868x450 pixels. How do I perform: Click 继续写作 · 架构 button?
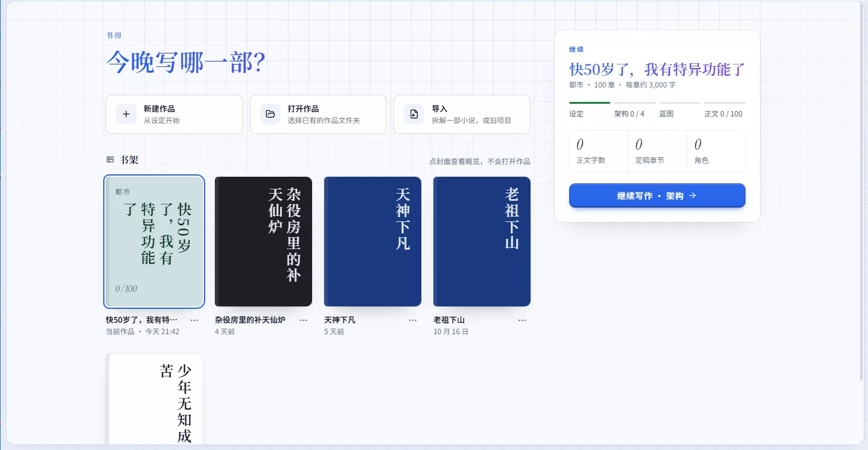pos(657,195)
